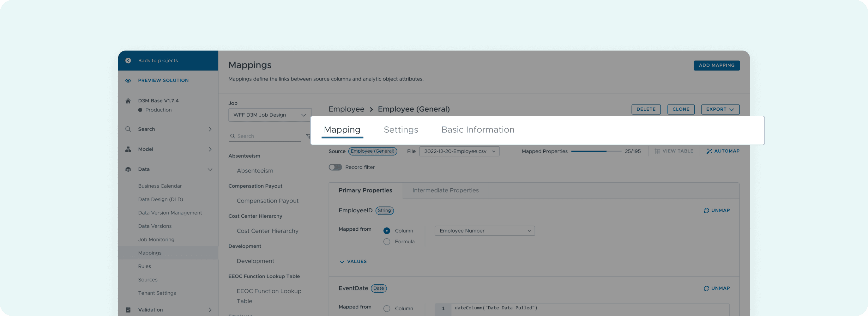The image size is (868, 316).
Task: Click the Production status dot
Action: 140,110
